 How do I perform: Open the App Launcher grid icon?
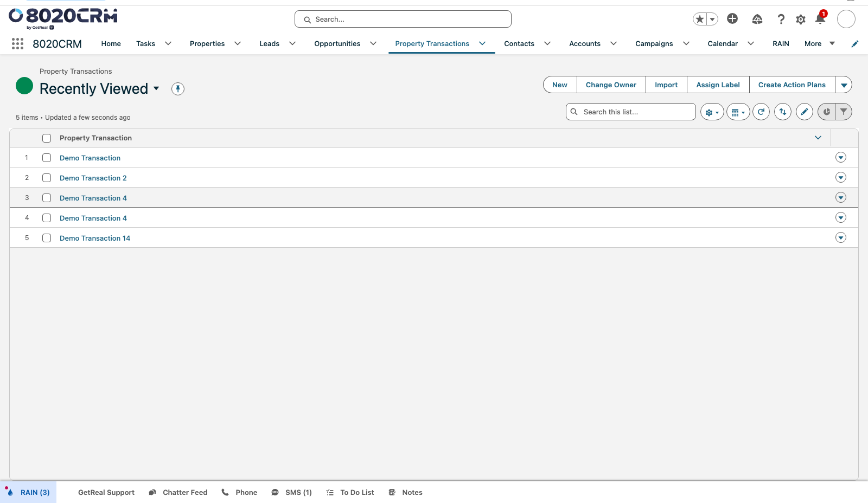pos(17,44)
